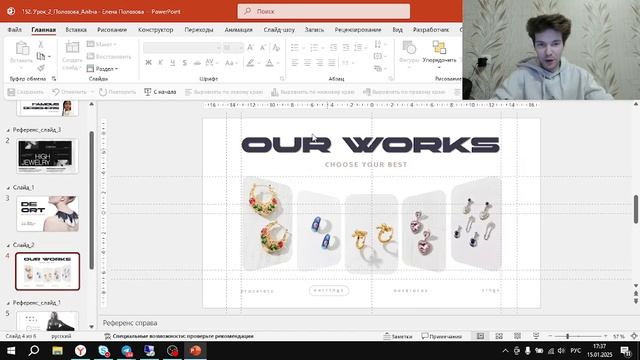
Task: Click Повторить redo button
Action: pyautogui.click(x=118, y=92)
